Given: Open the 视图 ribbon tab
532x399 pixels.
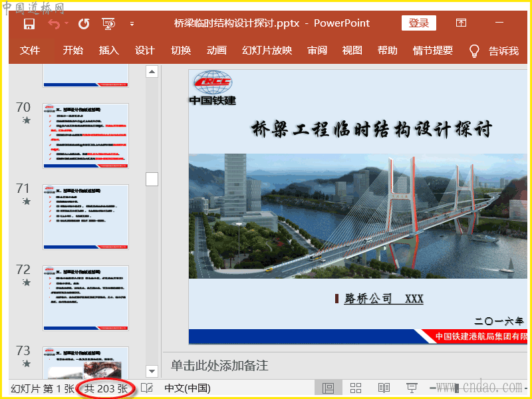Looking at the screenshot, I should 352,51.
